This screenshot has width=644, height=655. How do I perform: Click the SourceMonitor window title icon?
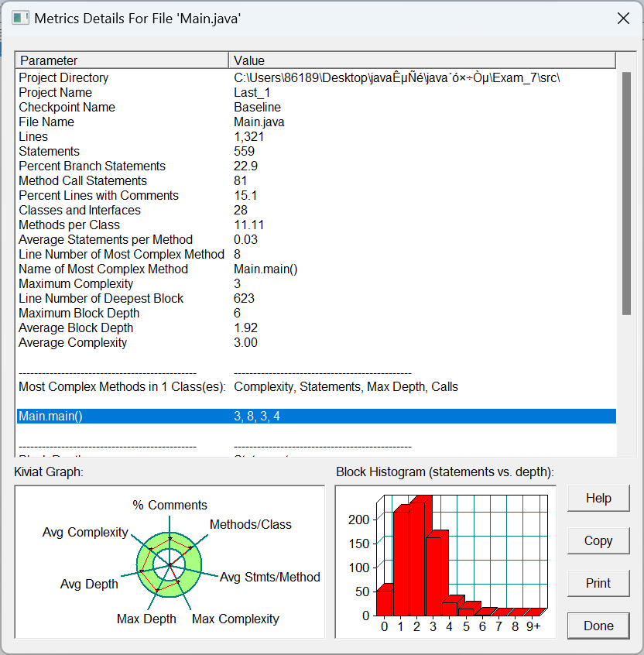click(20, 19)
